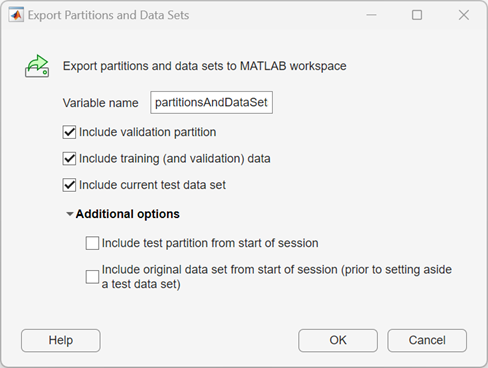Confirm export with OK button
488x368 pixels.
(x=338, y=340)
